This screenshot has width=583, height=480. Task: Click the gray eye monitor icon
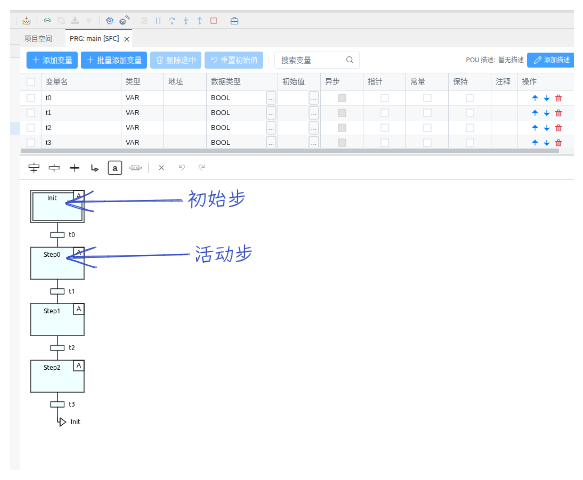pyautogui.click(x=89, y=20)
